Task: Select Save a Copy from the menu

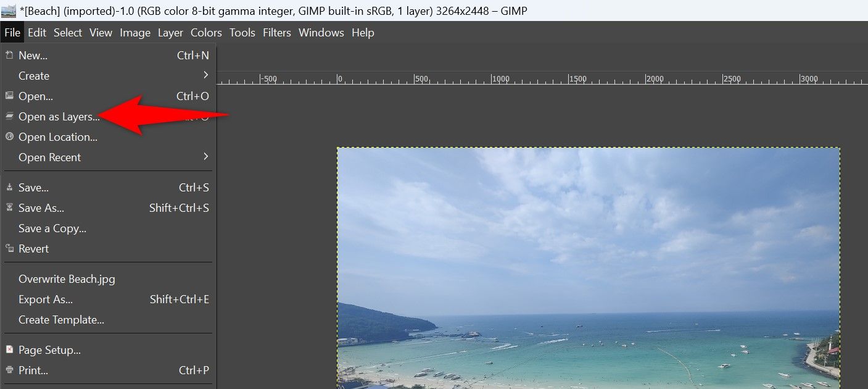Action: [x=52, y=228]
